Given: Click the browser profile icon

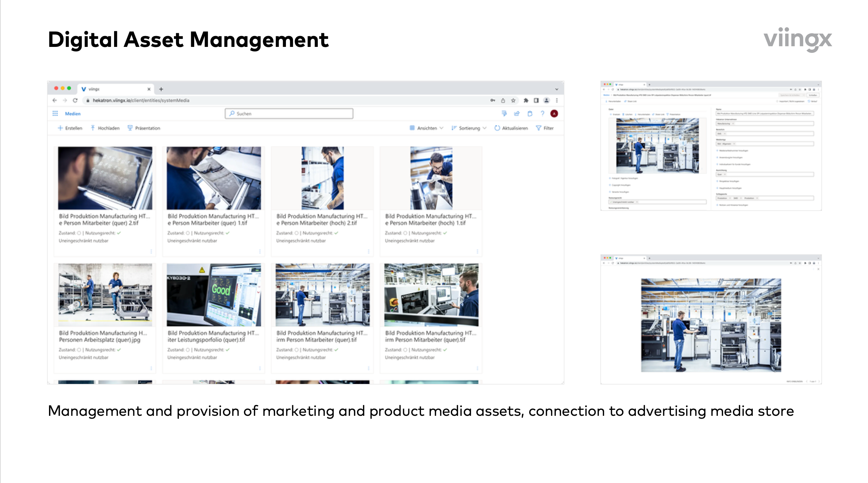Looking at the screenshot, I should (x=546, y=100).
